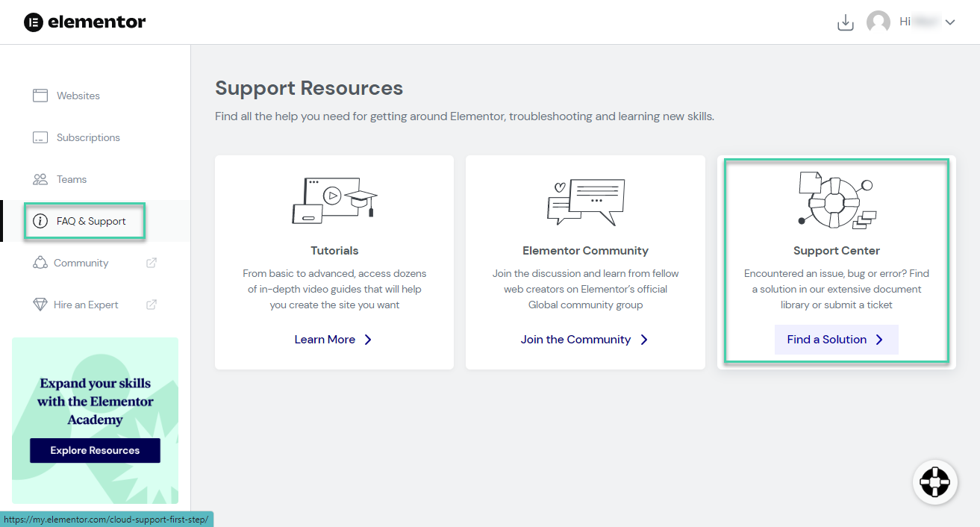
Task: Select FAQ & Support sidebar item
Action: (90, 221)
